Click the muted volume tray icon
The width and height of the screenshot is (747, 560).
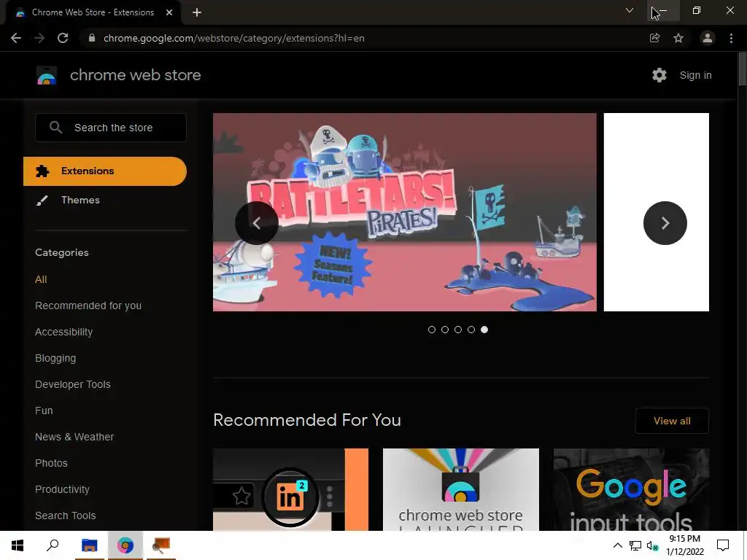click(653, 546)
